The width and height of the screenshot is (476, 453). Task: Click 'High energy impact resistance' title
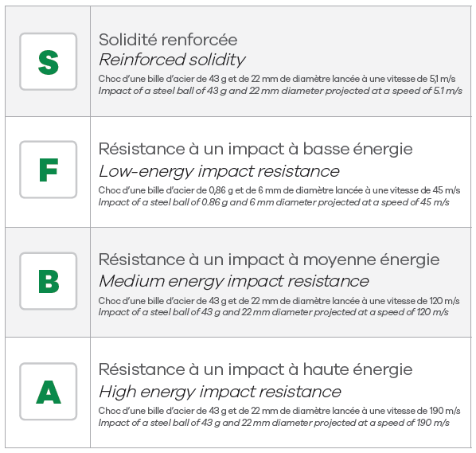220,392
